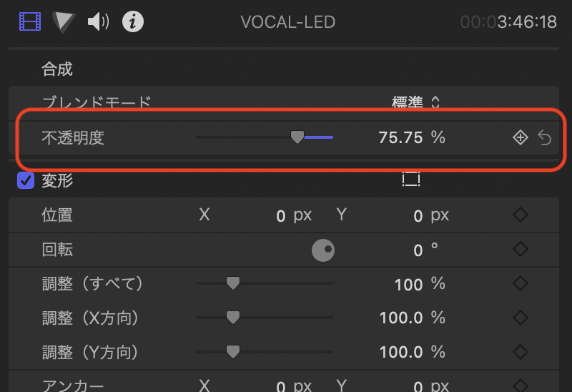Click the opacity slider handle
This screenshot has width=572, height=392.
[297, 137]
